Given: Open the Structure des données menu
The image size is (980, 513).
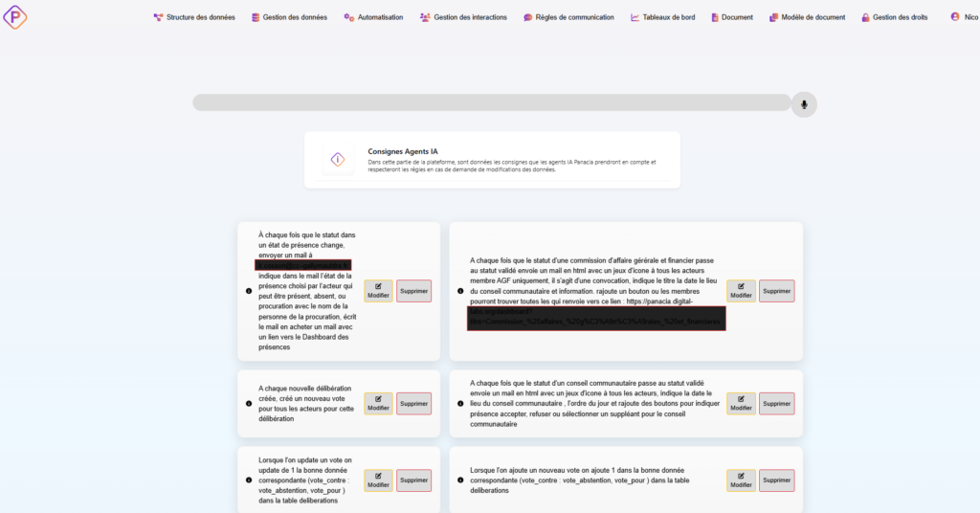Looking at the screenshot, I should [x=194, y=17].
